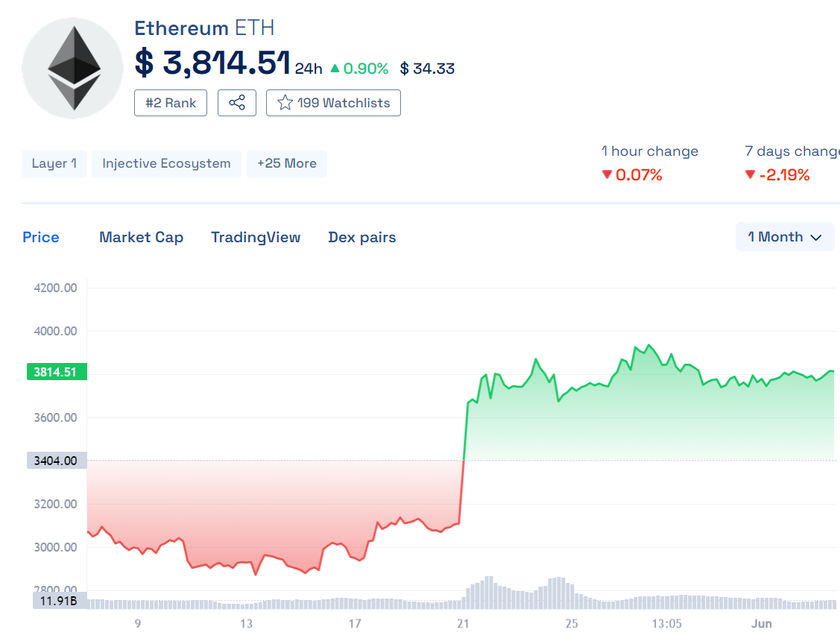Click date label 17 on x-axis
The image size is (840, 641).
coord(355,623)
